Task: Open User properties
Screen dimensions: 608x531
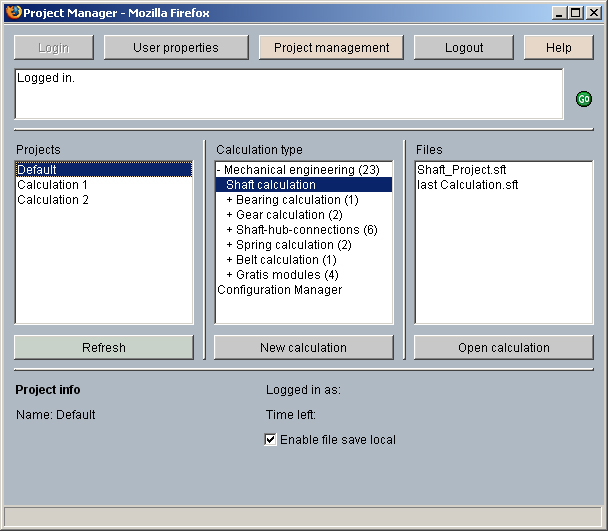Action: pyautogui.click(x=176, y=48)
